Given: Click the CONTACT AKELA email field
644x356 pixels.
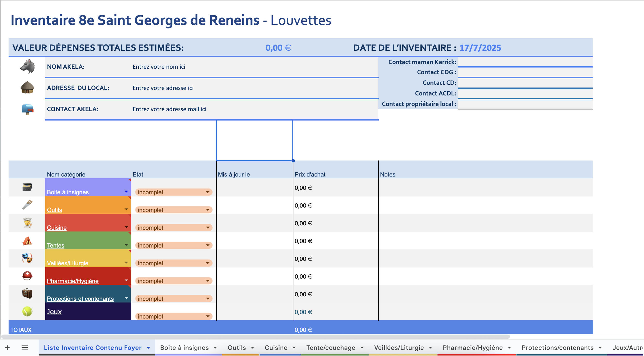Looking at the screenshot, I should tap(255, 109).
